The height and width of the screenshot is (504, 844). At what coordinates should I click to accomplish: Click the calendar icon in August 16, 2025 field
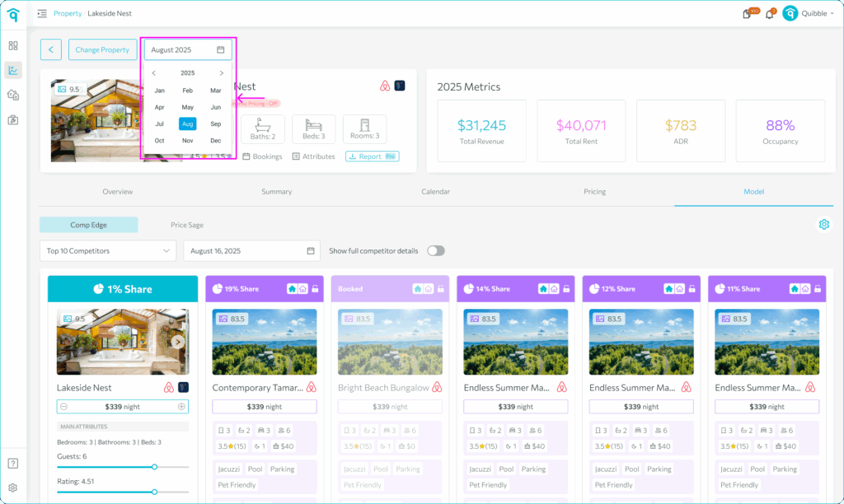311,250
